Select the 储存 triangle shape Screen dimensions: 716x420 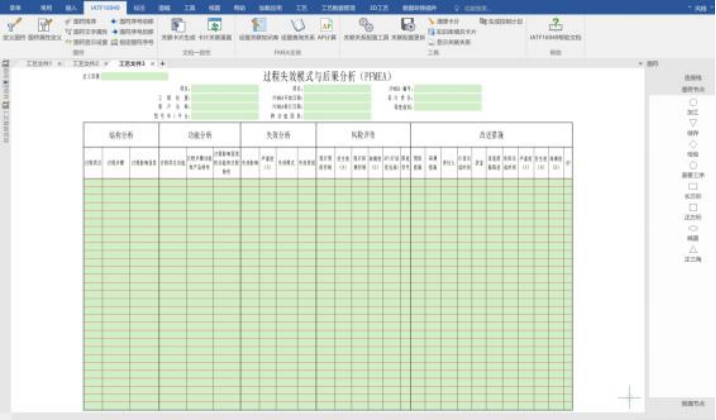[693, 123]
